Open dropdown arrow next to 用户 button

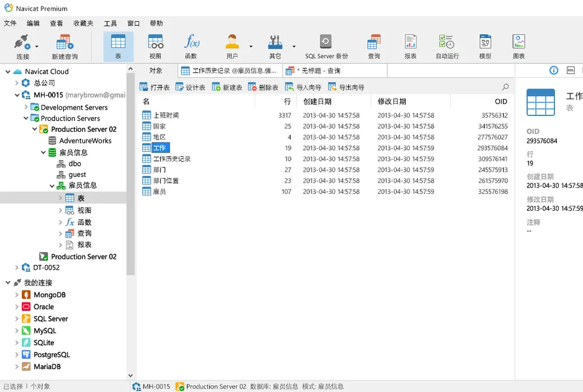point(251,47)
